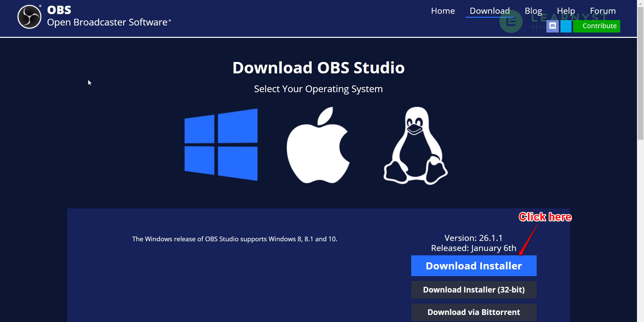Open the light blue social icon in header
Screen dimensions: 644x322
(566, 26)
